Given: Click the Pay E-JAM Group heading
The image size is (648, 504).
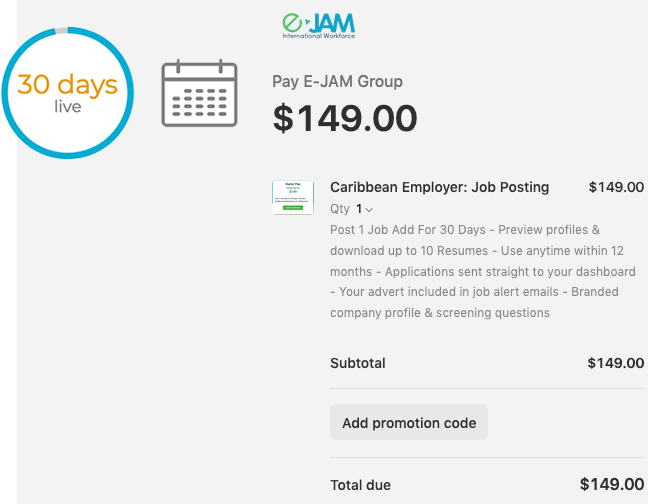Looking at the screenshot, I should pyautogui.click(x=337, y=81).
